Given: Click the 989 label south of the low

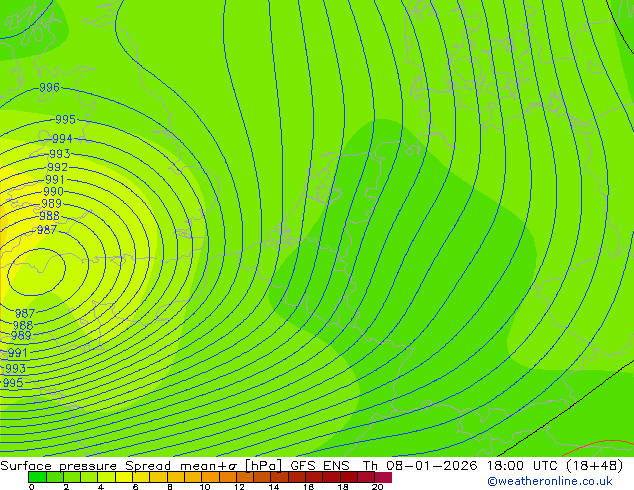Looking at the screenshot, I should (x=21, y=336).
